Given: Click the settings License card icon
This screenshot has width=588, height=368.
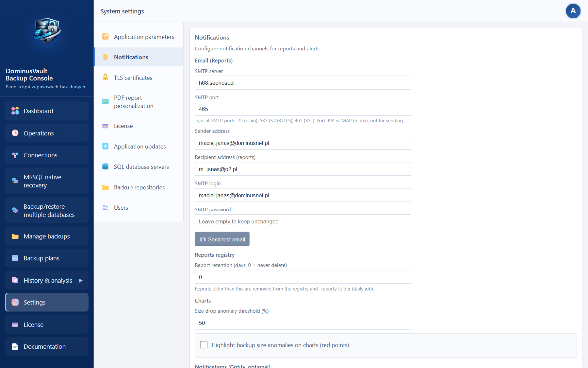Looking at the screenshot, I should (x=105, y=126).
